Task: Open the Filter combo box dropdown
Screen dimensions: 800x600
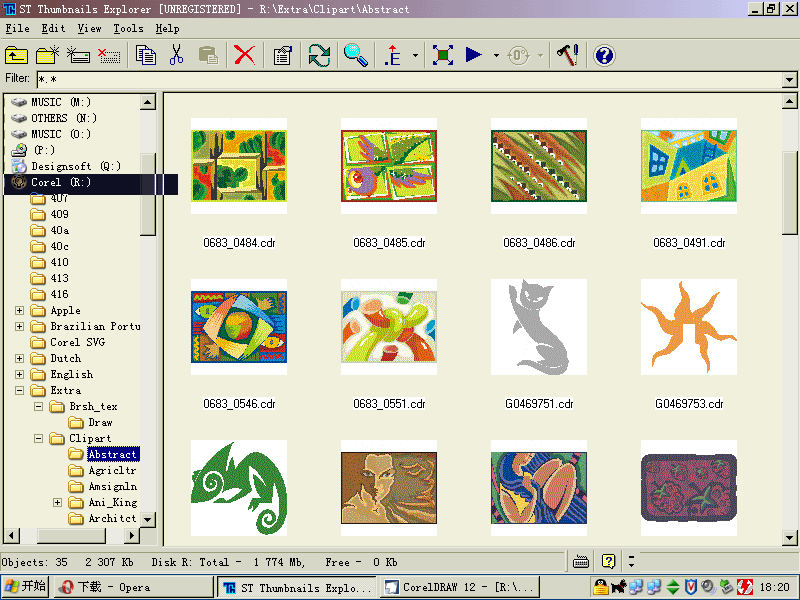Action: pyautogui.click(x=789, y=80)
